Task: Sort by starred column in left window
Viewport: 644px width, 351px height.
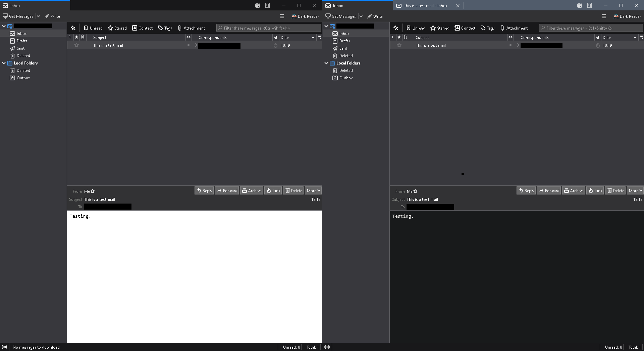Action: (x=76, y=37)
